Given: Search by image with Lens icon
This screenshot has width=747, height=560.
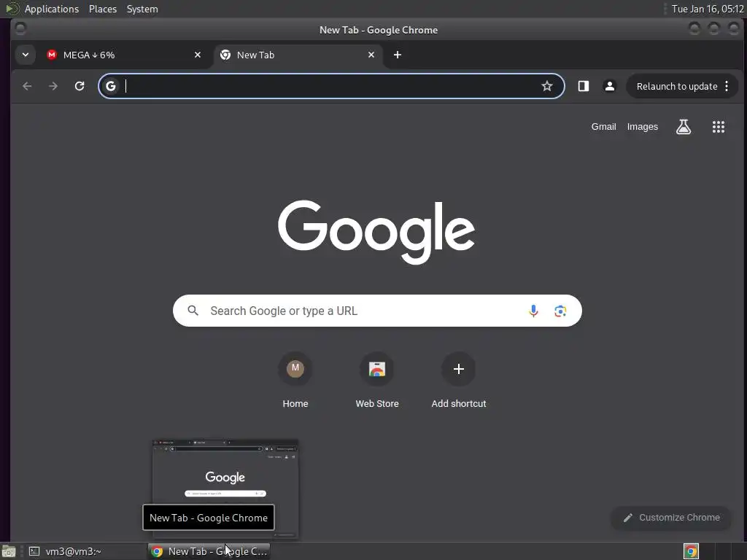Looking at the screenshot, I should point(560,311).
